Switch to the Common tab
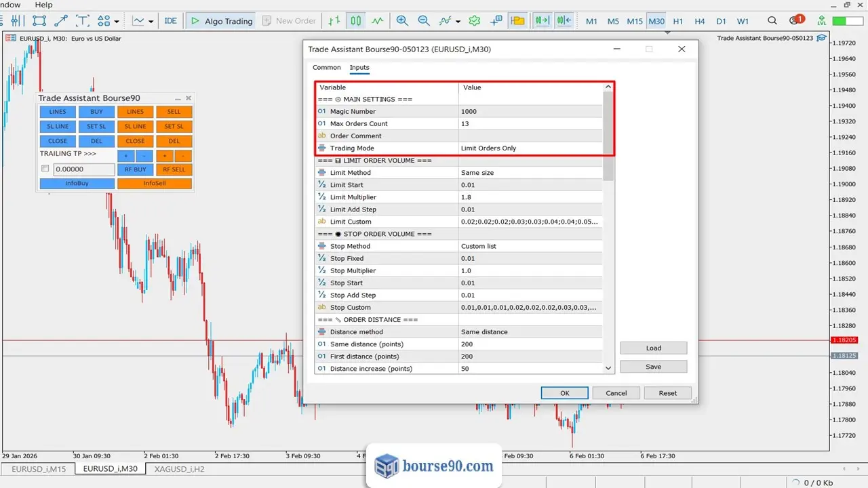The image size is (868, 488). pos(327,67)
